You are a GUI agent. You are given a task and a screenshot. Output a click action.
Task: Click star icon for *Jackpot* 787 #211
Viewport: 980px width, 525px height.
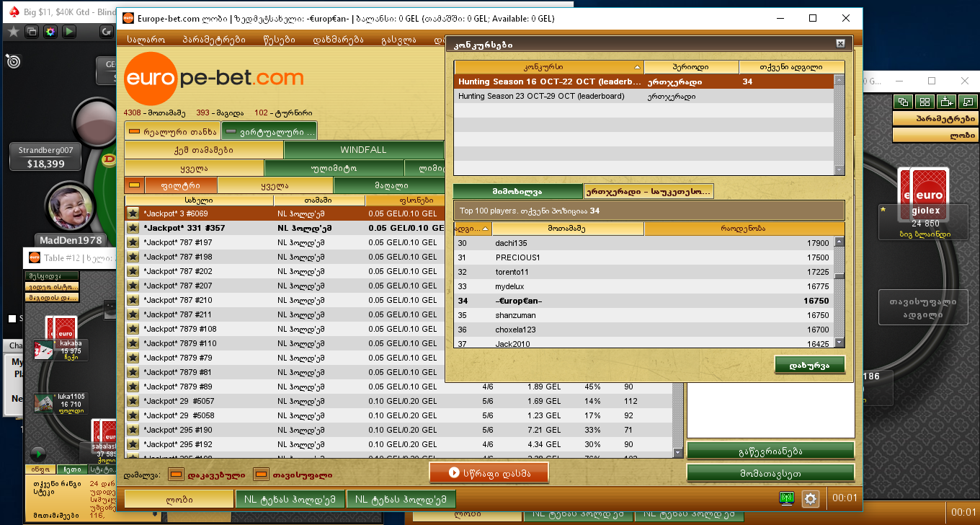click(133, 314)
